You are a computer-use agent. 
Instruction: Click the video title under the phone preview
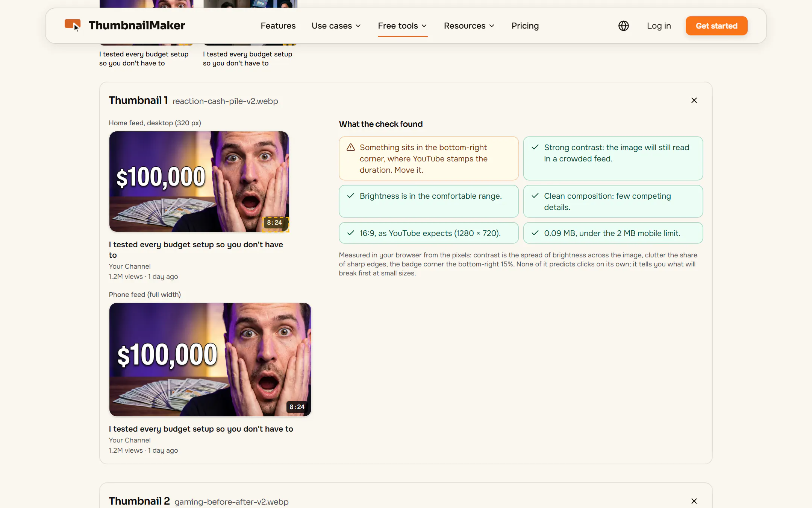[201, 429]
